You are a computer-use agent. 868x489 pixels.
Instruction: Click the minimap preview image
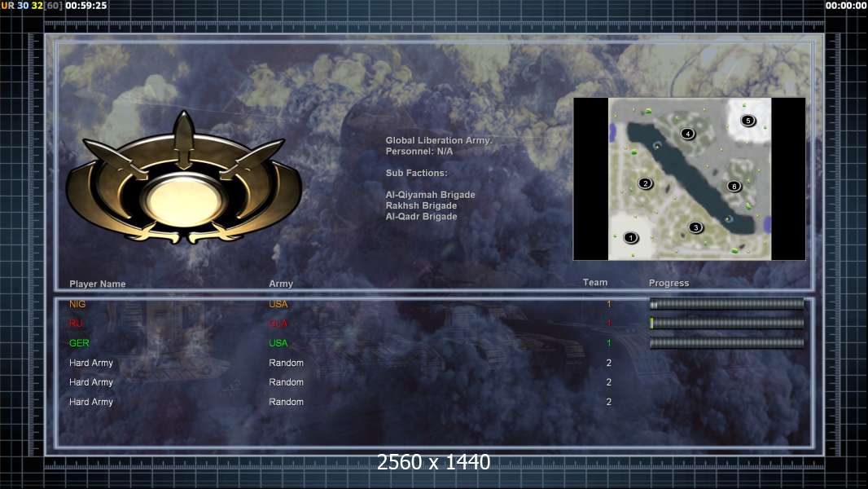[689, 178]
